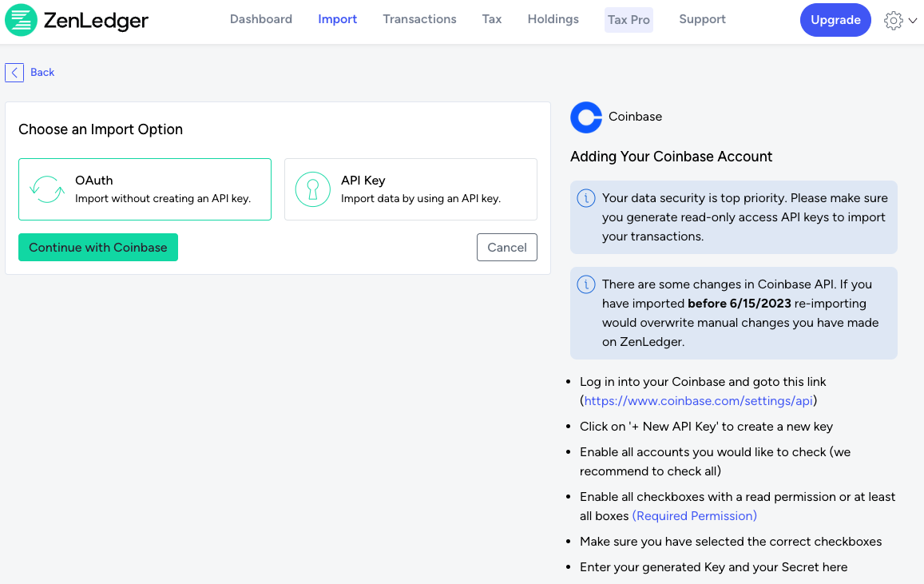This screenshot has width=924, height=584.
Task: Click the info icon beside Coinbase API changes
Action: pyautogui.click(x=585, y=284)
